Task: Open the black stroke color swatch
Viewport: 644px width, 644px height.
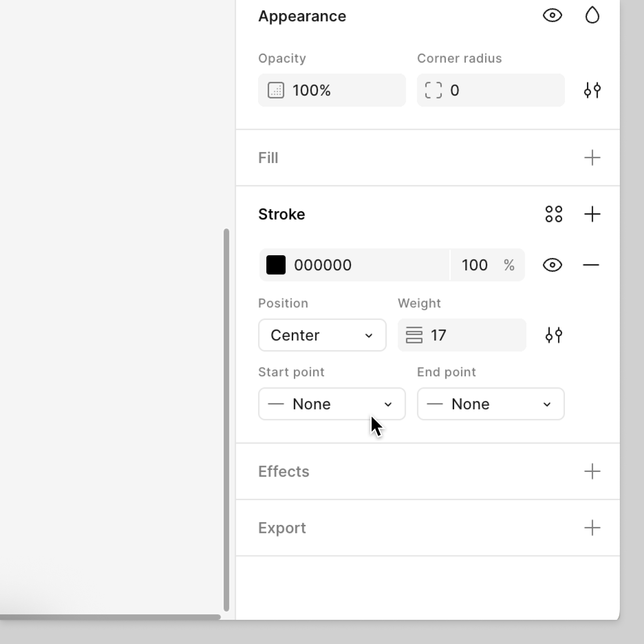Action: tap(276, 265)
